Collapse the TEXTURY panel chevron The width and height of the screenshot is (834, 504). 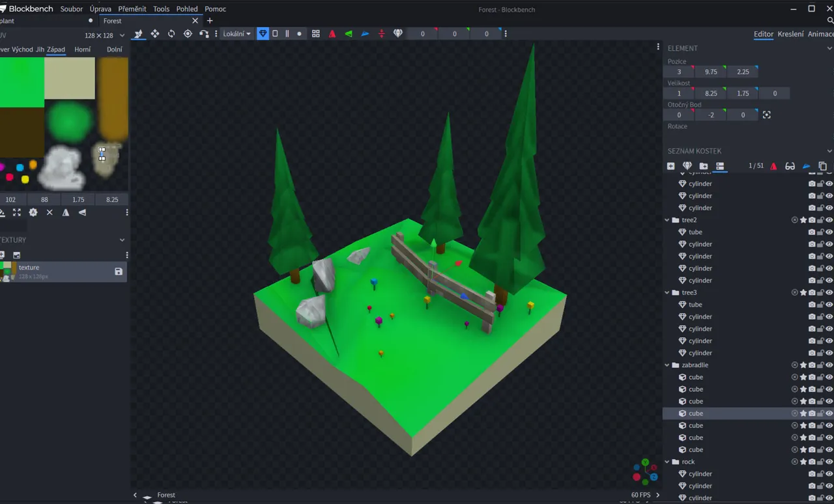click(122, 240)
